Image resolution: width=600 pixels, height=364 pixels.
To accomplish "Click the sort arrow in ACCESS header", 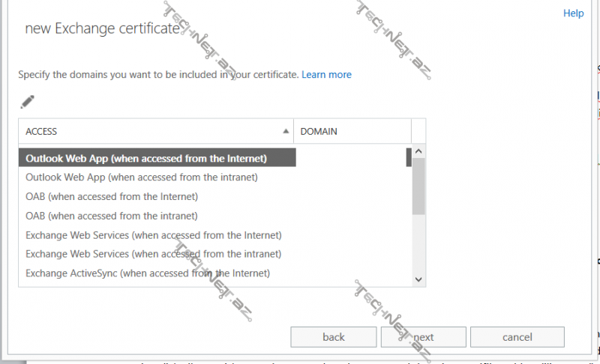I will [285, 131].
